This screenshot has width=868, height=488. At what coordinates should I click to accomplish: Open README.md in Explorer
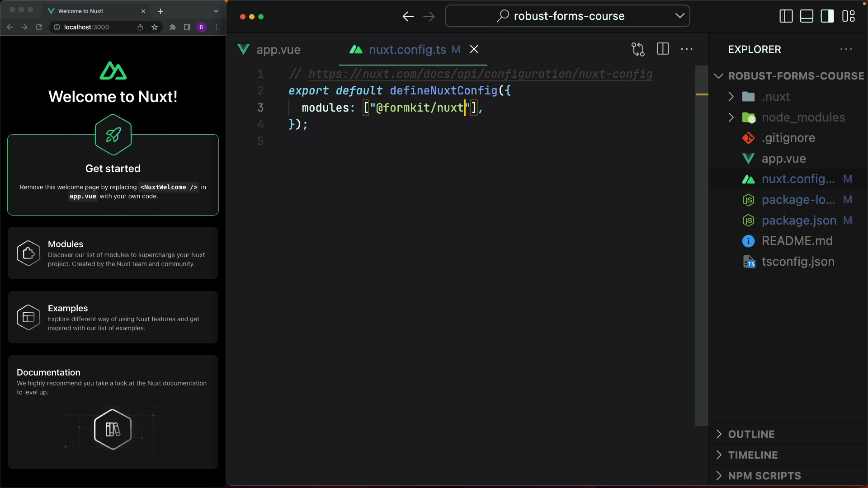[788, 241]
